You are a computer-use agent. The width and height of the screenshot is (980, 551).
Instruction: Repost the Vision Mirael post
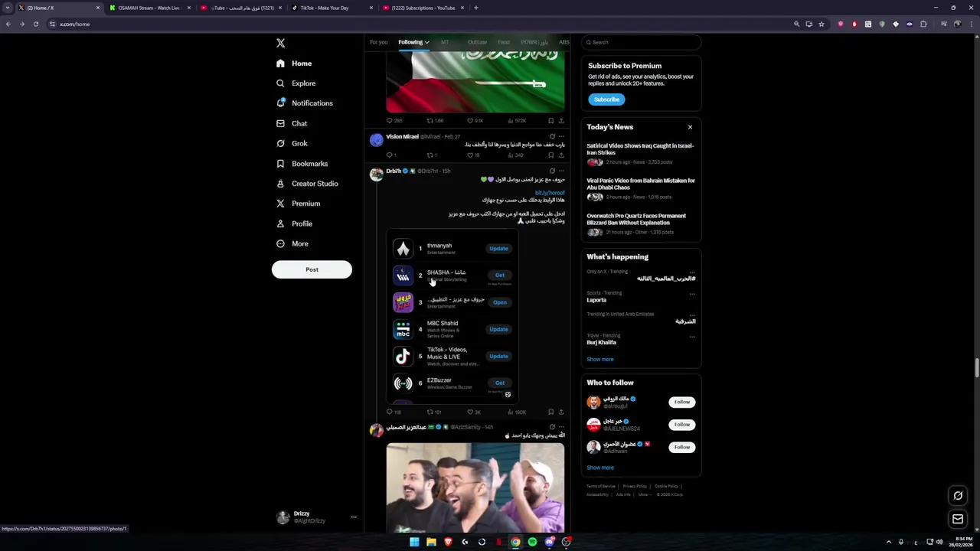click(x=430, y=155)
